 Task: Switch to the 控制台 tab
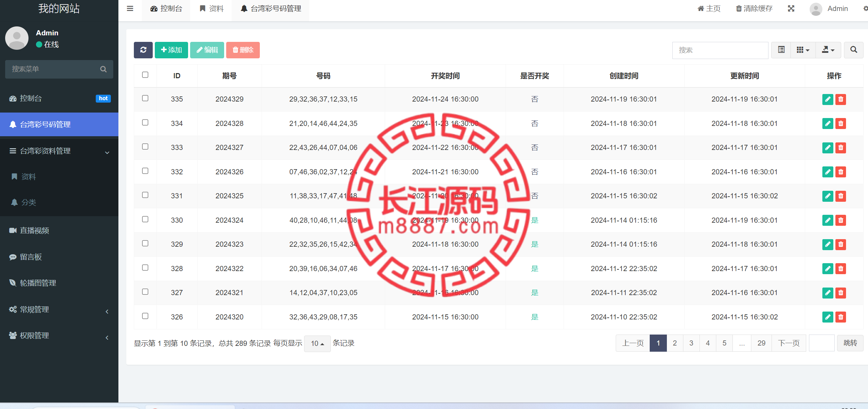[x=166, y=9]
